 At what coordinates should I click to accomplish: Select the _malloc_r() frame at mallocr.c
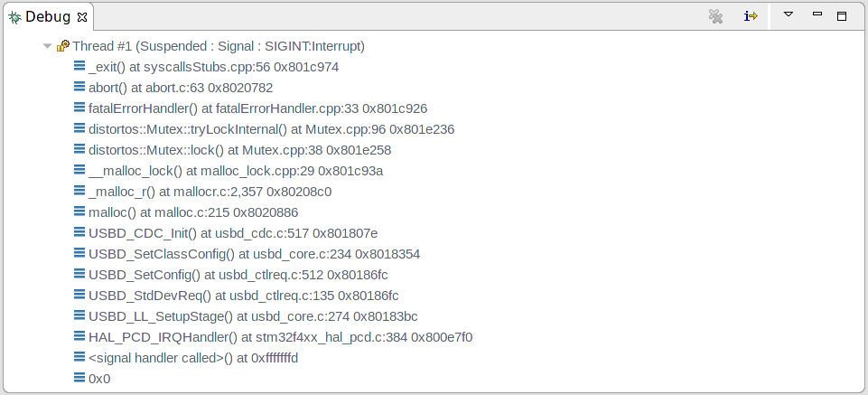[210, 192]
